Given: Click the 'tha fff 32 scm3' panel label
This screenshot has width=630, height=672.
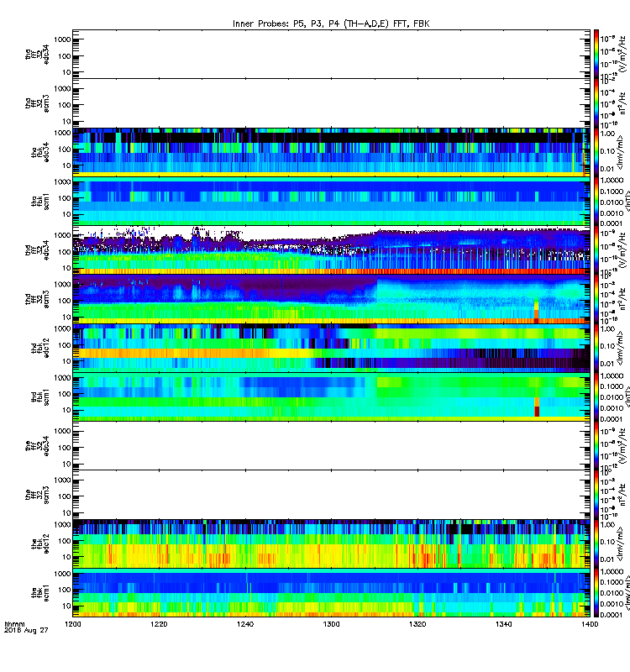Looking at the screenshot, I should click(x=37, y=103).
